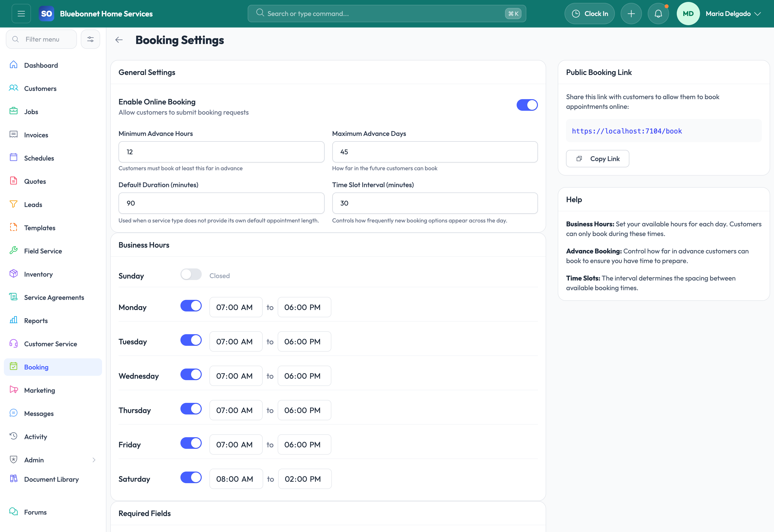Viewport: 774px width, 532px height.
Task: Click the SO app logo
Action: (46, 14)
